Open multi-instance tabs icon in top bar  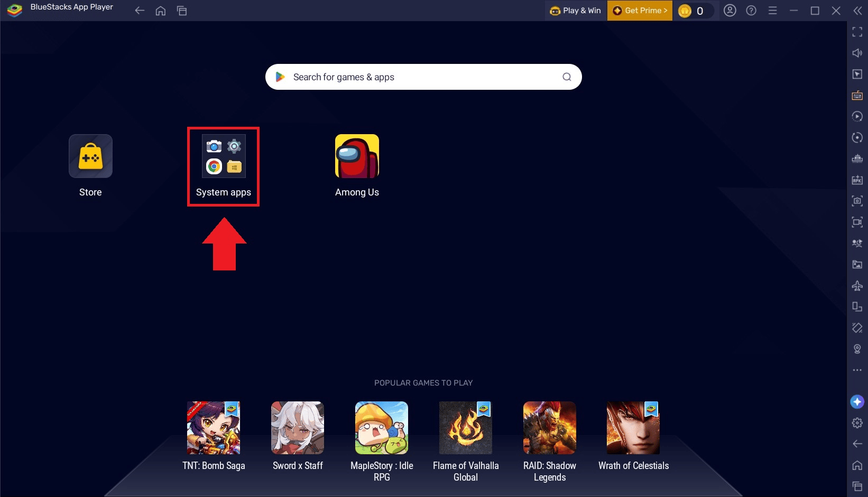click(x=182, y=11)
